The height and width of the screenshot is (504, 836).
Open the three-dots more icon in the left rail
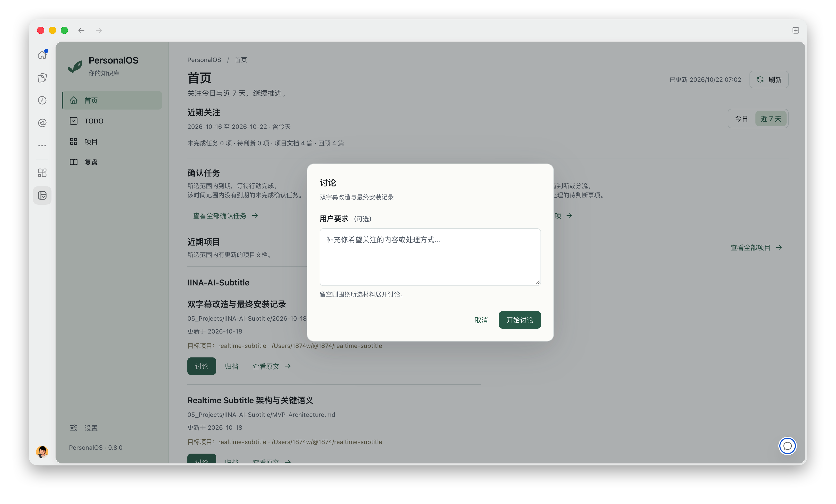[x=42, y=145]
